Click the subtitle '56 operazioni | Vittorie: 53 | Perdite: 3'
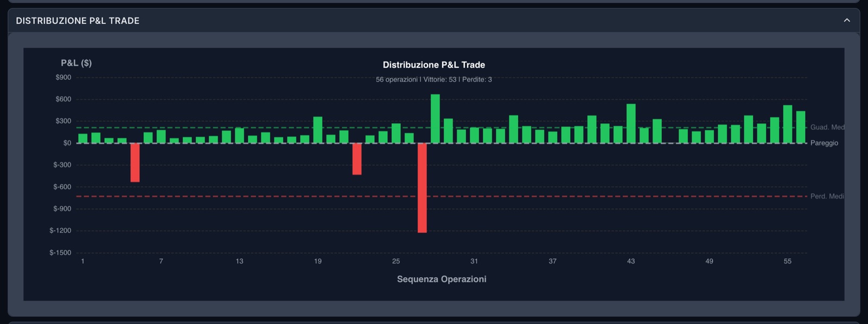The width and height of the screenshot is (868, 324). (434, 79)
